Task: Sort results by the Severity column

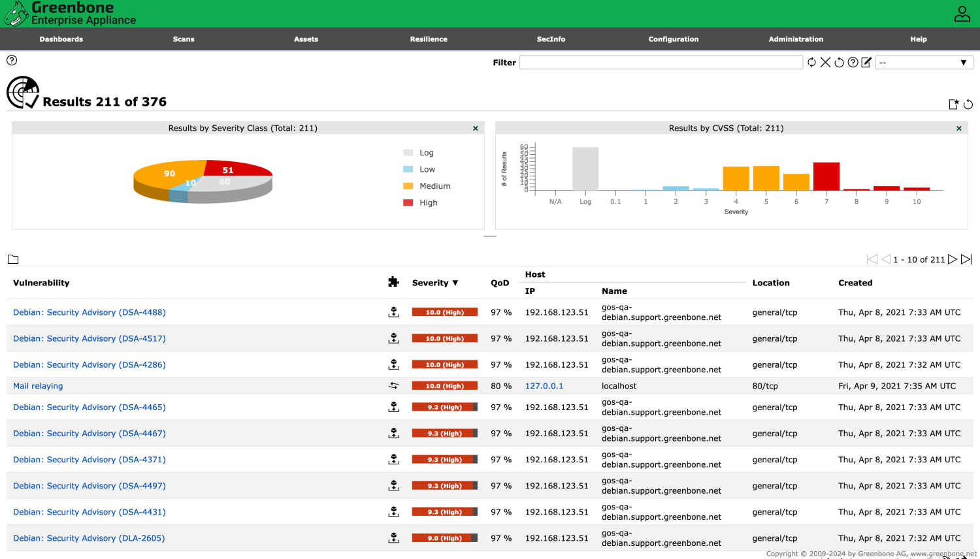Action: click(x=428, y=283)
